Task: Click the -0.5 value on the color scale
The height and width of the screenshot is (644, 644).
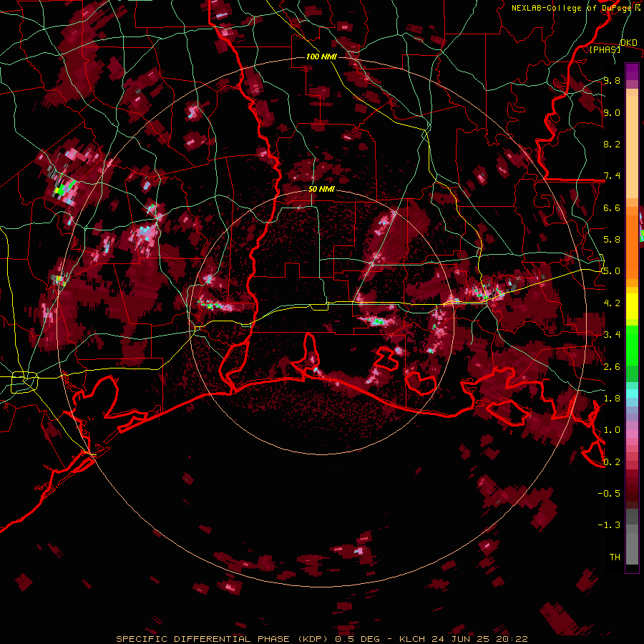Action: pyautogui.click(x=609, y=494)
